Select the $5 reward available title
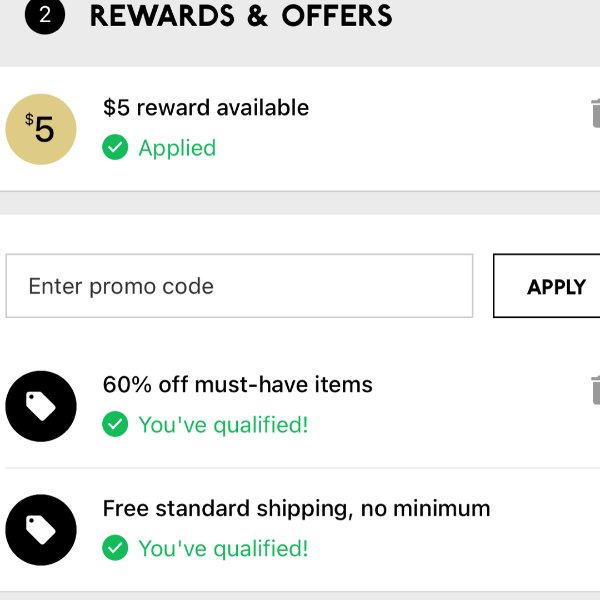This screenshot has height=600, width=600. click(x=206, y=108)
